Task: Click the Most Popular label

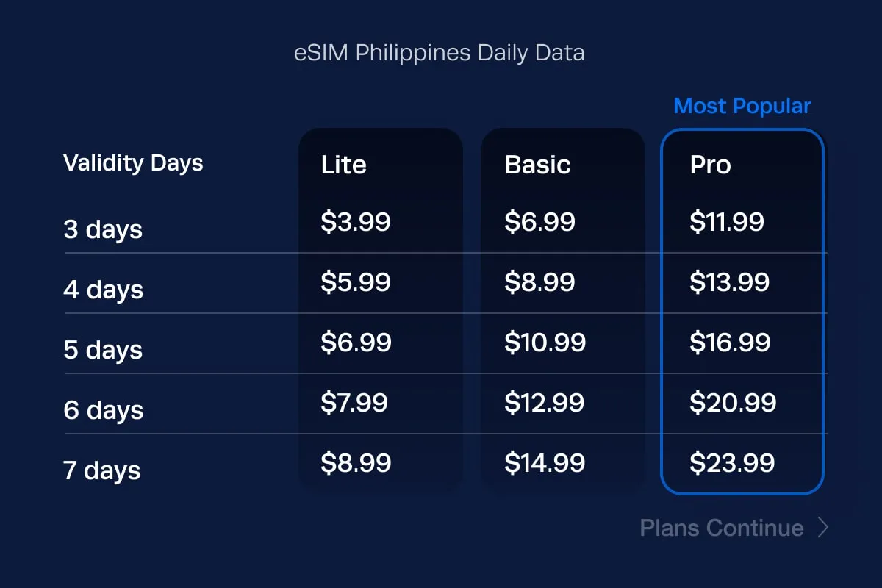Action: click(742, 106)
